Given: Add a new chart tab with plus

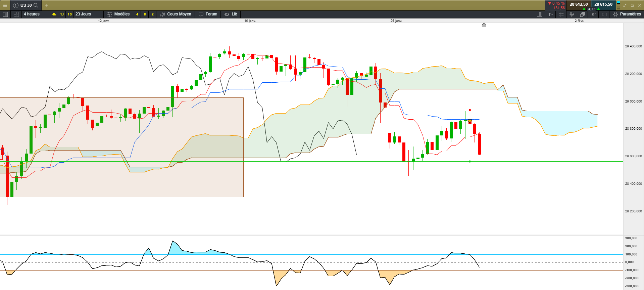Looking at the screenshot, I should click(47, 5).
